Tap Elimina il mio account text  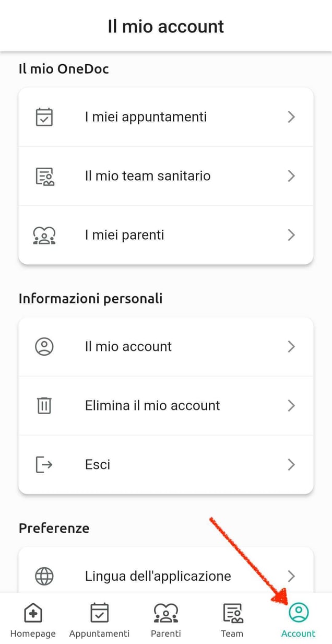(x=152, y=405)
